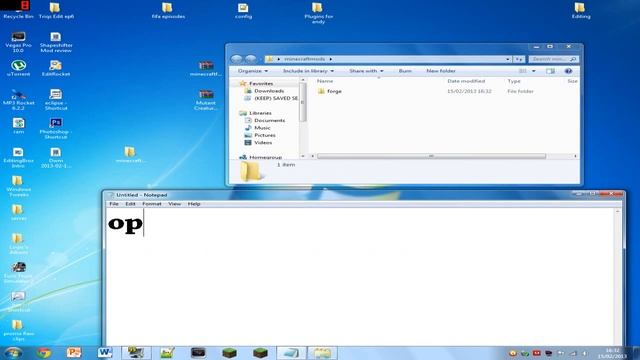Click after the 'op' text in Notepad

[144, 223]
